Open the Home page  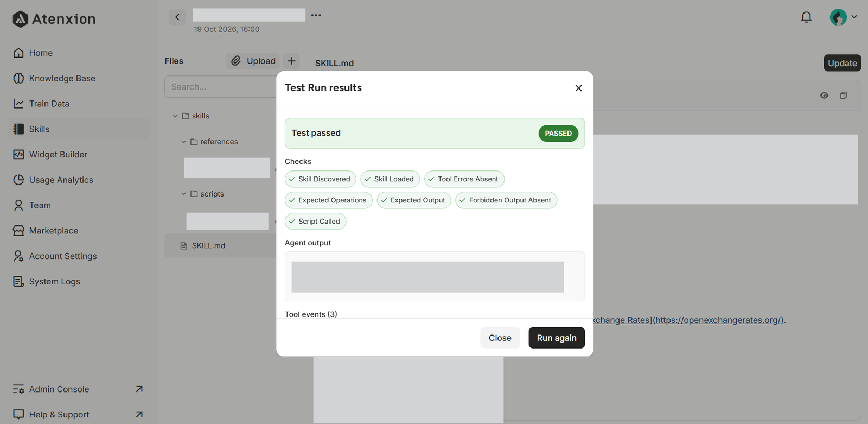41,53
